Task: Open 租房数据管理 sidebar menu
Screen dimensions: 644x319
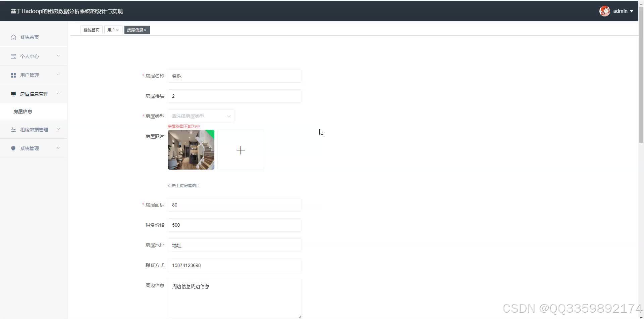Action: click(x=34, y=130)
